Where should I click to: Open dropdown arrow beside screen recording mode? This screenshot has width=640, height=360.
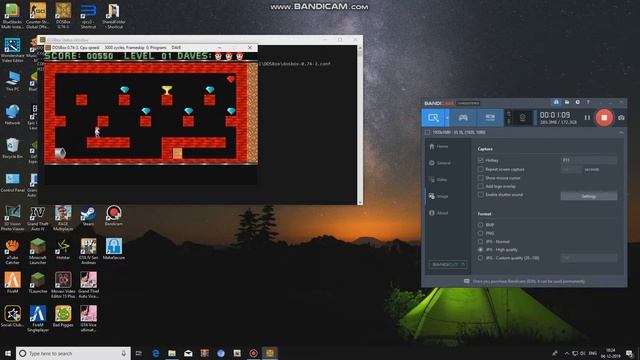447,118
